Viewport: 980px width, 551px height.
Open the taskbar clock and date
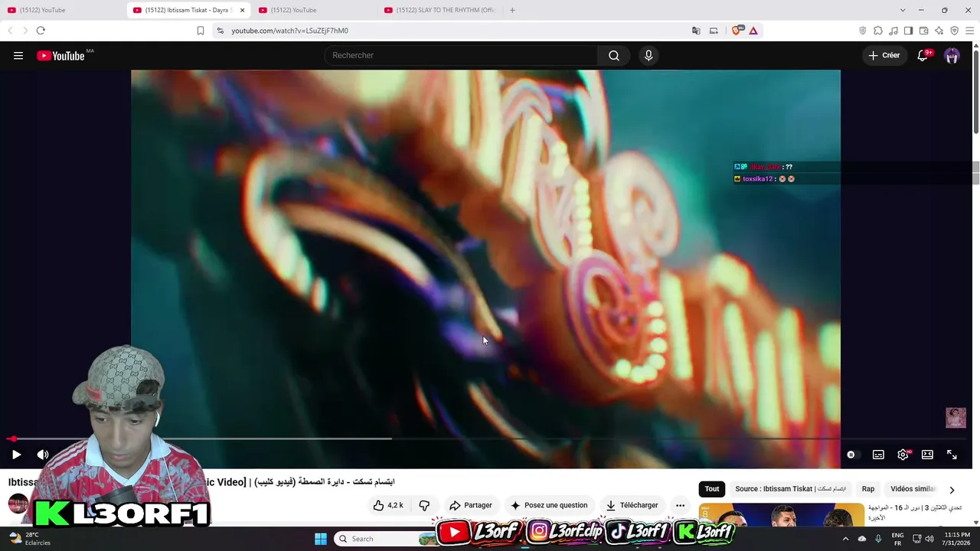tap(957, 539)
